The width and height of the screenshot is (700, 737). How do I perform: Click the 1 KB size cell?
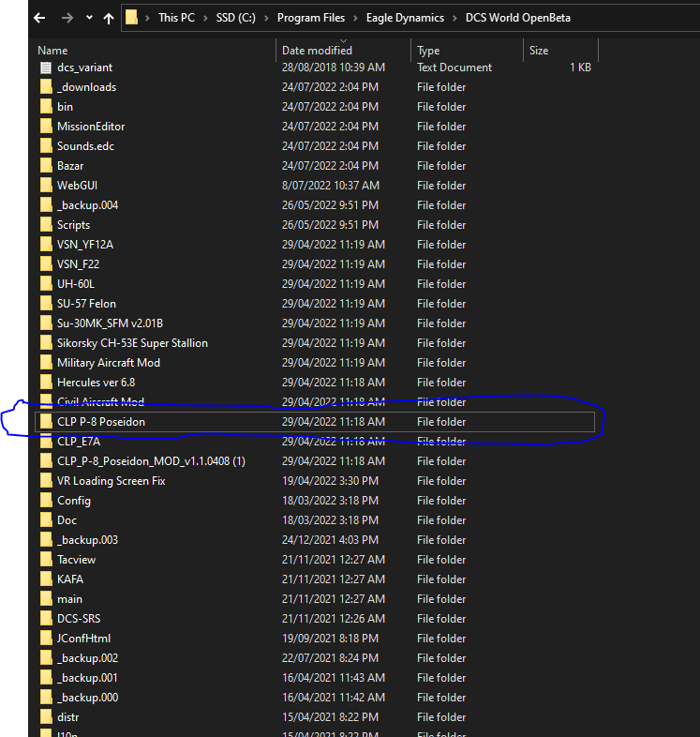[580, 68]
